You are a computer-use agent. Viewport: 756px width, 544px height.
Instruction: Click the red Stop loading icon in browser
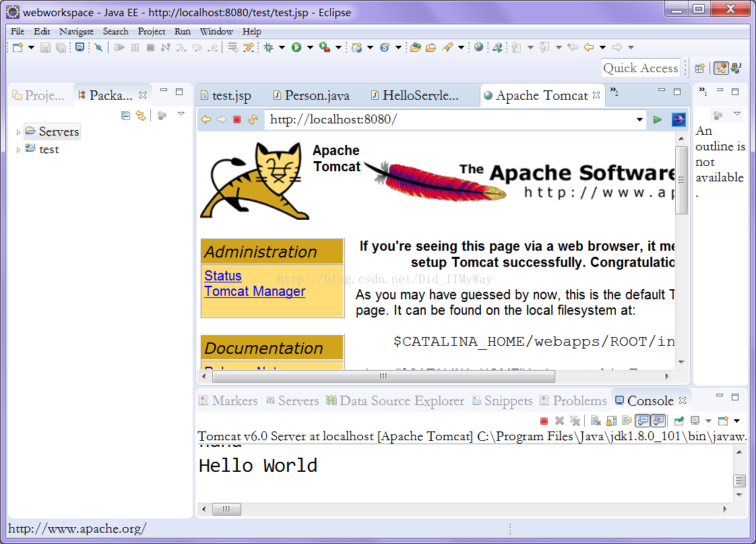click(x=237, y=119)
